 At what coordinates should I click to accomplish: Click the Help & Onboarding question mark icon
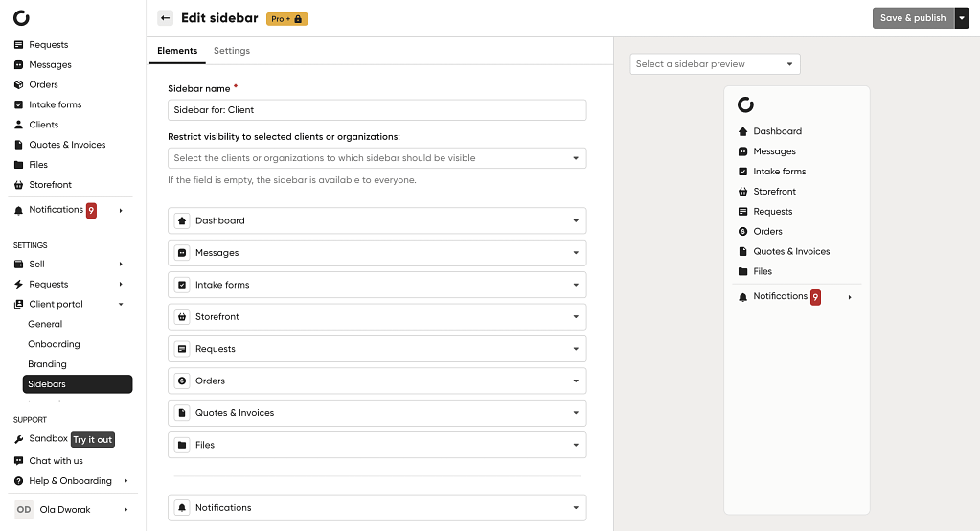[x=19, y=481]
